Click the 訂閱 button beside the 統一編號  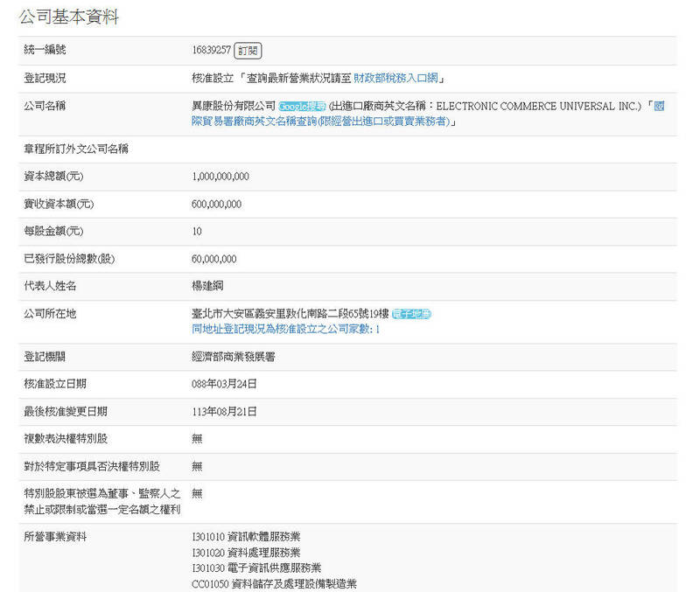tap(248, 51)
